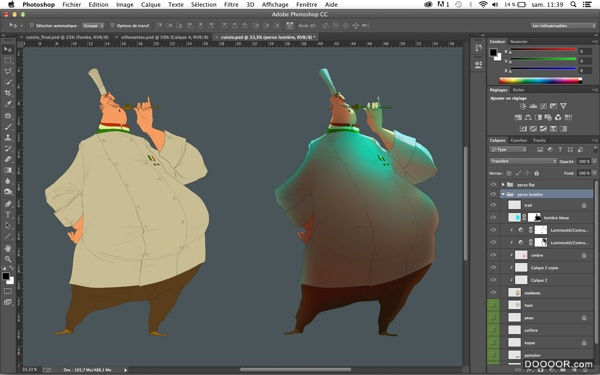Open the Groupe dropdown in options bar
This screenshot has height=375, width=600.
point(93,26)
